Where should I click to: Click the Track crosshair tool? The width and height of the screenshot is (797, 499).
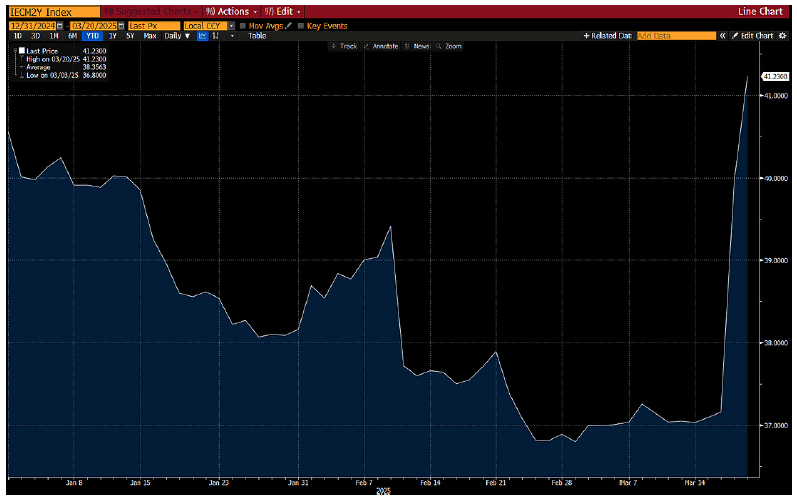345,46
